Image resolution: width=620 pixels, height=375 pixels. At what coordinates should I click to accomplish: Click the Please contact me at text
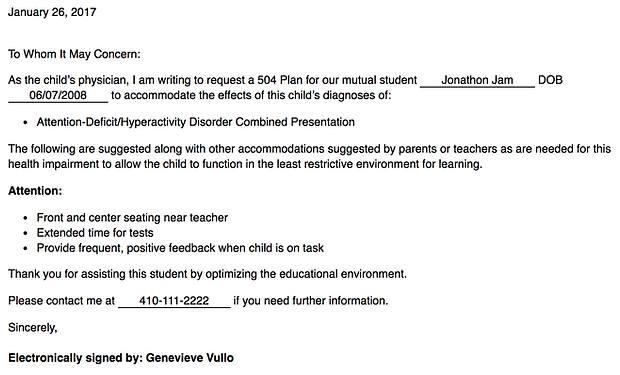[x=61, y=301]
